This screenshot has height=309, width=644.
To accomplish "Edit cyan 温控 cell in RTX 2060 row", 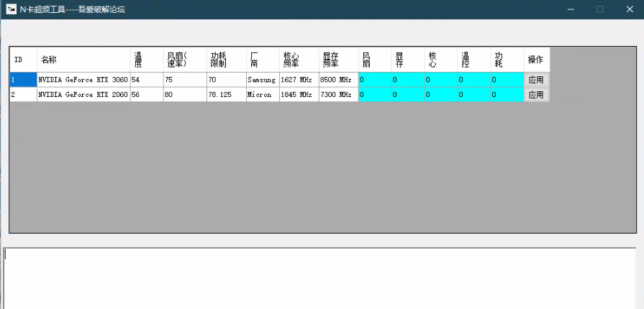I will point(474,95).
